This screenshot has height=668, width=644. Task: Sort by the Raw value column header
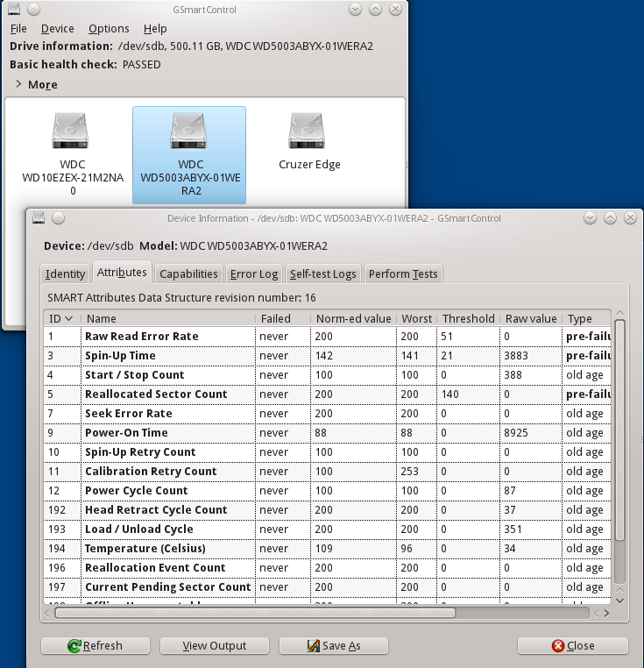click(x=530, y=319)
